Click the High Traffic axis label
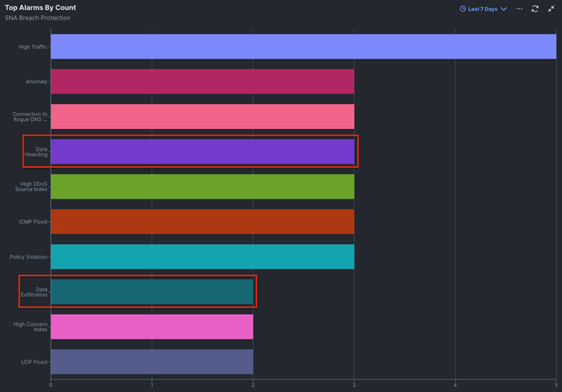 [32, 47]
